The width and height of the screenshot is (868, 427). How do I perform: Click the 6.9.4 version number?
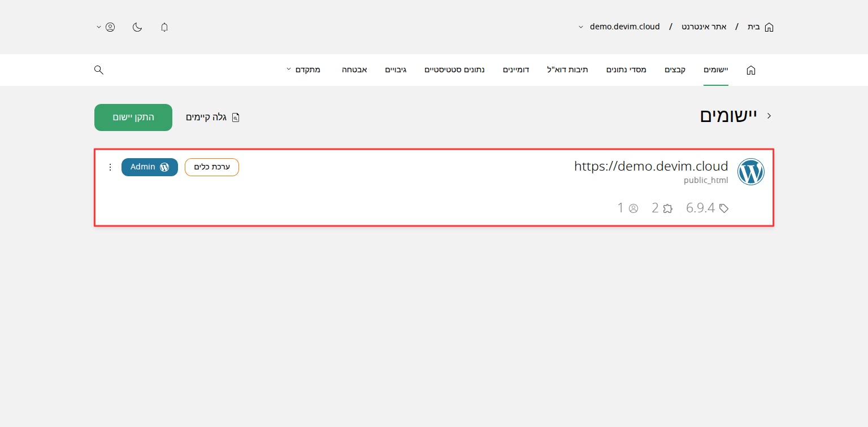(x=701, y=208)
